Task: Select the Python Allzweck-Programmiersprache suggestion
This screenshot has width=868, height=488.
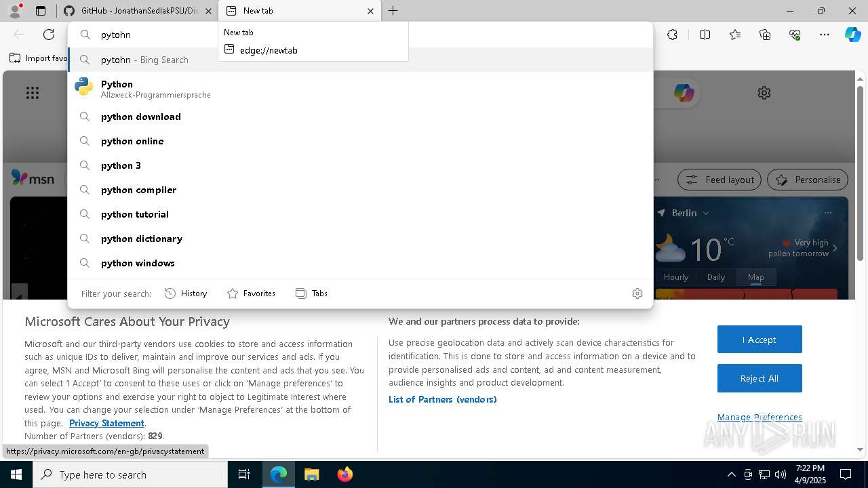Action: tap(360, 88)
